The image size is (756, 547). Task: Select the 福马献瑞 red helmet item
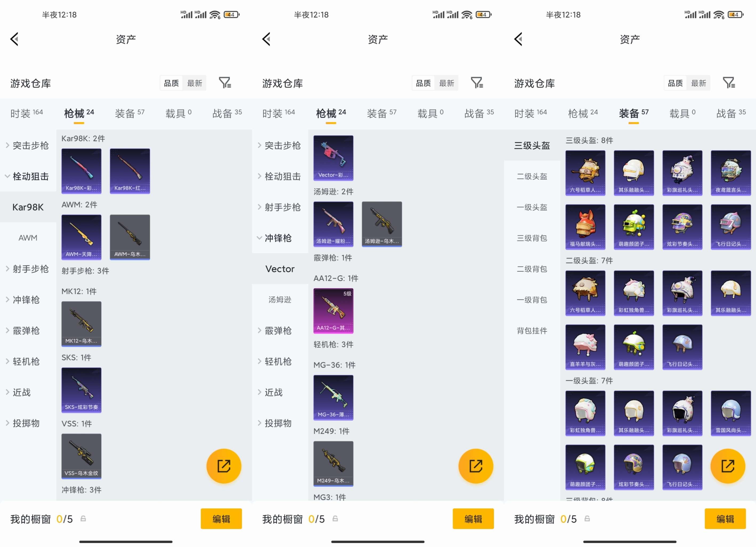coord(585,227)
